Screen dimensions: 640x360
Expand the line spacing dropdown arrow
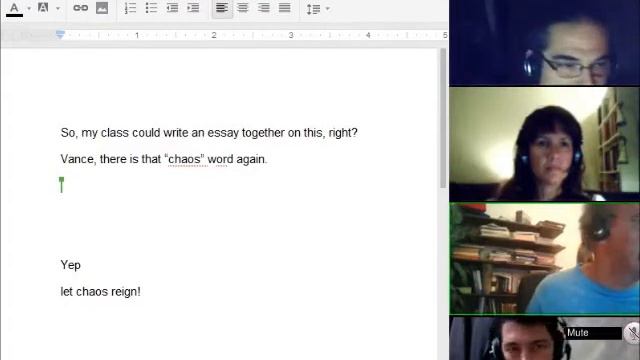[328, 9]
